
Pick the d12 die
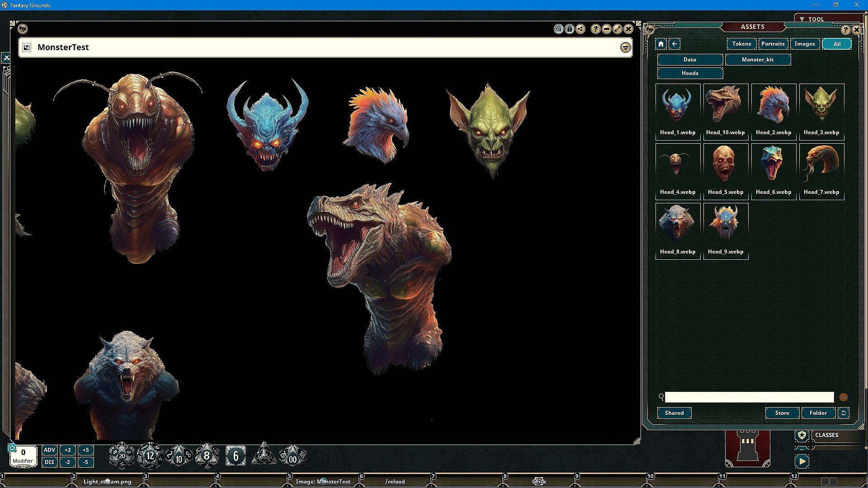(x=150, y=455)
